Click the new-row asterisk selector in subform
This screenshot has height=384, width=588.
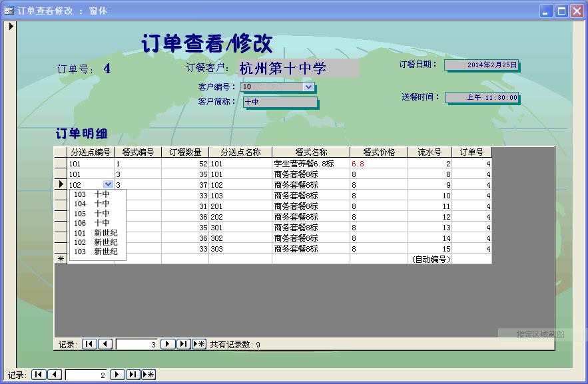[x=61, y=259]
